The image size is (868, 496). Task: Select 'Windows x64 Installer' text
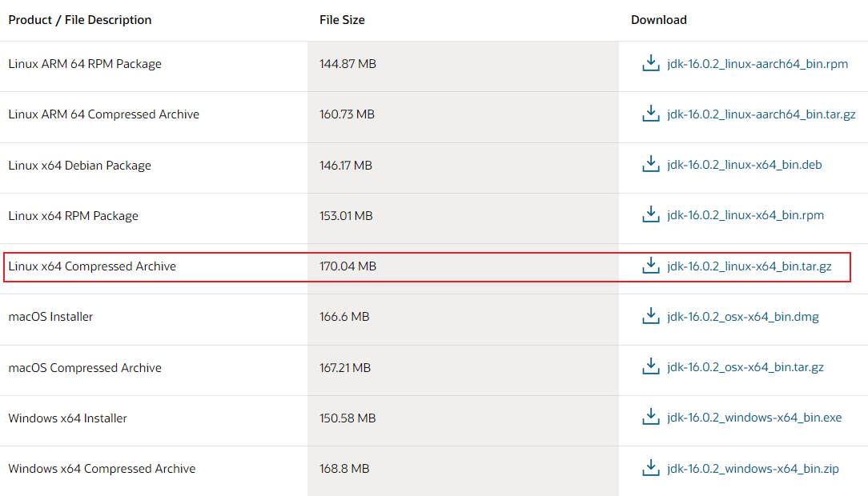click(67, 418)
